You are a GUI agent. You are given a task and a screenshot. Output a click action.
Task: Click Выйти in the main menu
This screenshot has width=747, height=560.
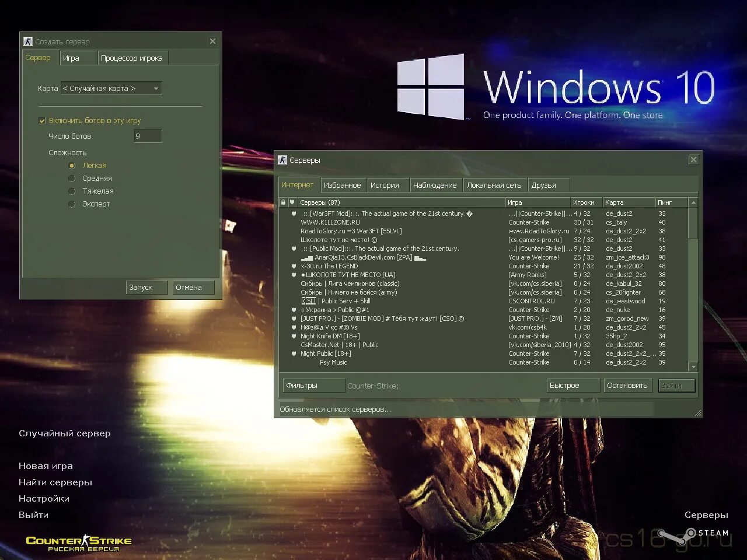[x=33, y=515]
